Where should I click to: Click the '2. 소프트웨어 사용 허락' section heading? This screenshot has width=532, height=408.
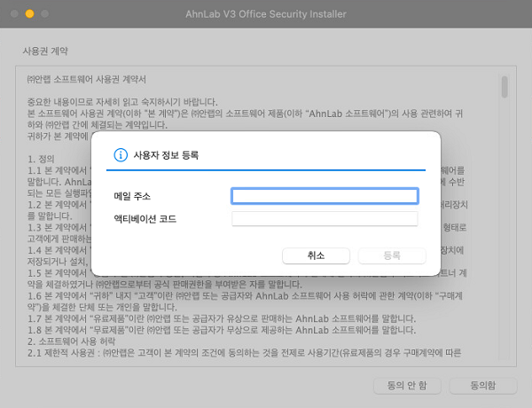point(71,341)
